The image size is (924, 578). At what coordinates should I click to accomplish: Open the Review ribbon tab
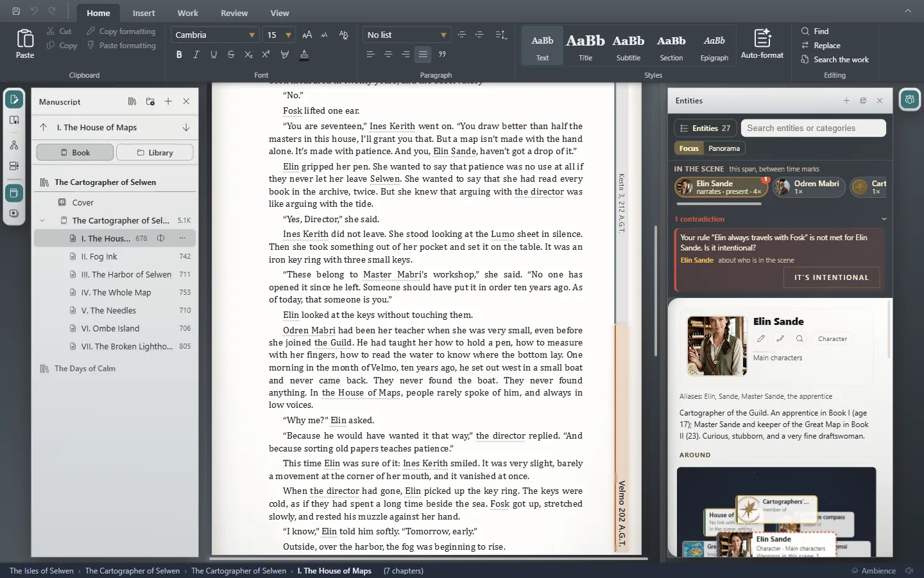pyautogui.click(x=234, y=13)
